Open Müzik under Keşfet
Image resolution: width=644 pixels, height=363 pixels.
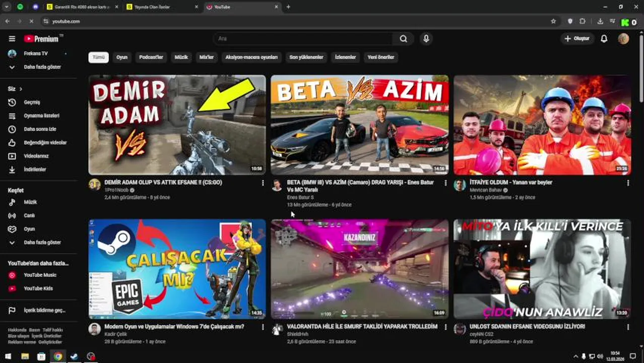tap(38, 202)
